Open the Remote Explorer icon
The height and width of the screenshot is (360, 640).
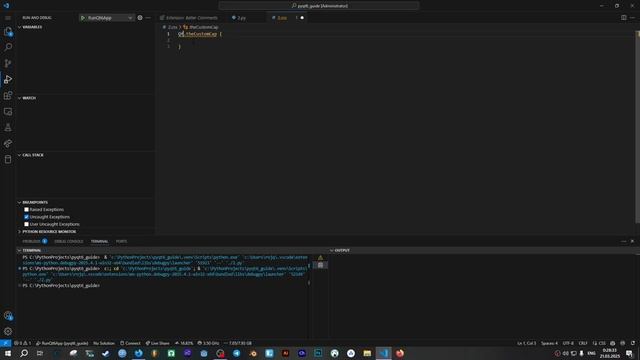[8, 111]
